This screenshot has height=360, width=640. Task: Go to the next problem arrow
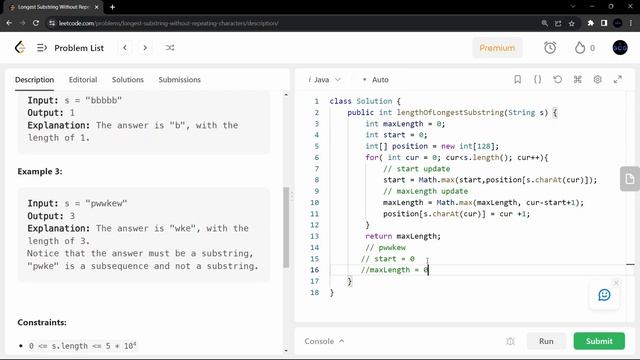145,48
